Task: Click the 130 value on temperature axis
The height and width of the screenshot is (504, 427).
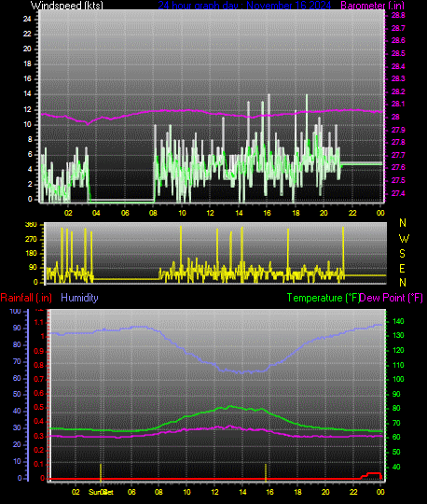Action: tap(398, 336)
